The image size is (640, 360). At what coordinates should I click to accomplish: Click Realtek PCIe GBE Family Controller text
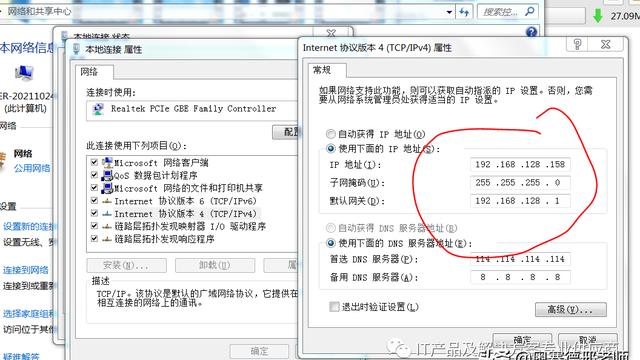click(193, 109)
